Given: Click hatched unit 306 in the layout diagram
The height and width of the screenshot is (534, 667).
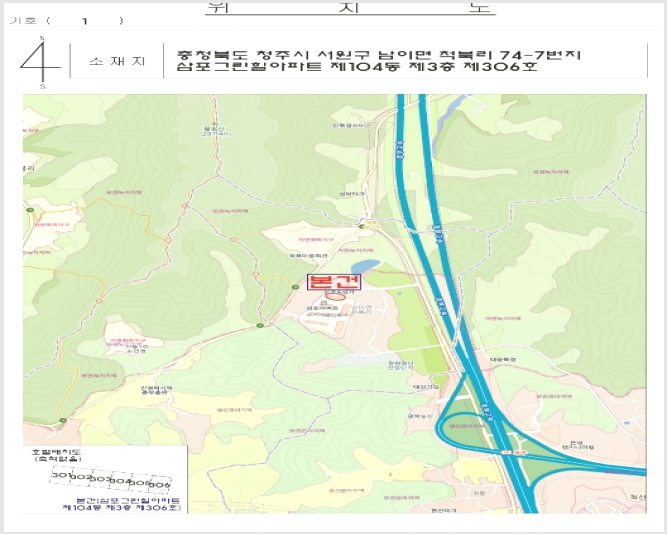Looking at the screenshot, I should [x=160, y=485].
